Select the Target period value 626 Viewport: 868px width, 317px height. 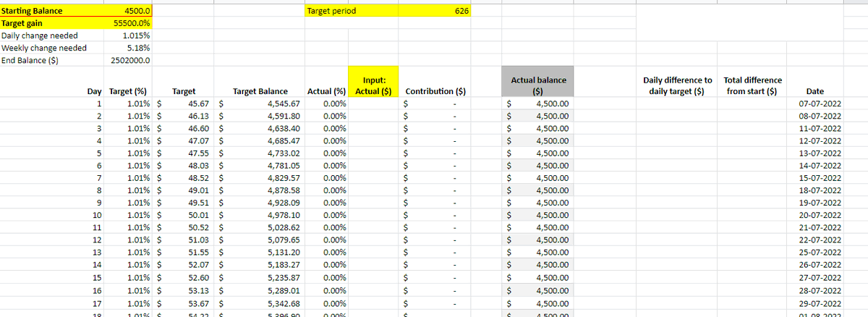click(x=434, y=11)
